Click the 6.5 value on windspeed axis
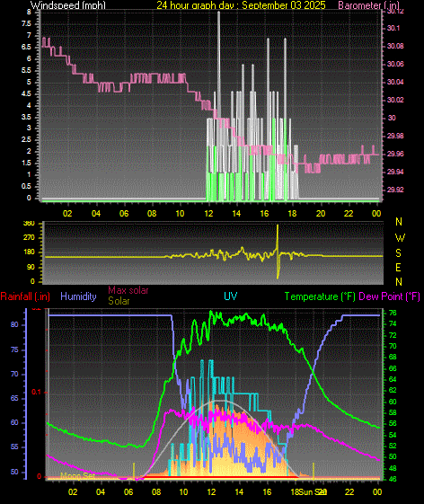 pos(26,48)
